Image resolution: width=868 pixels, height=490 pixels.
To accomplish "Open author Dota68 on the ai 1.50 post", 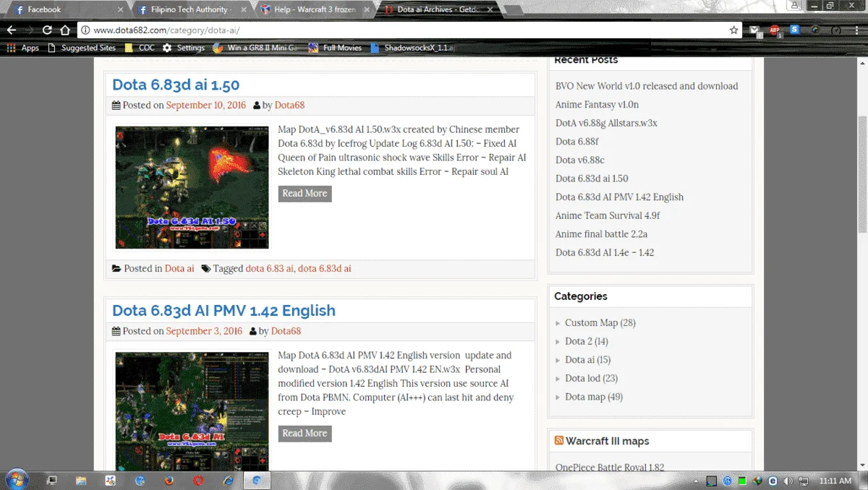I will pos(289,105).
